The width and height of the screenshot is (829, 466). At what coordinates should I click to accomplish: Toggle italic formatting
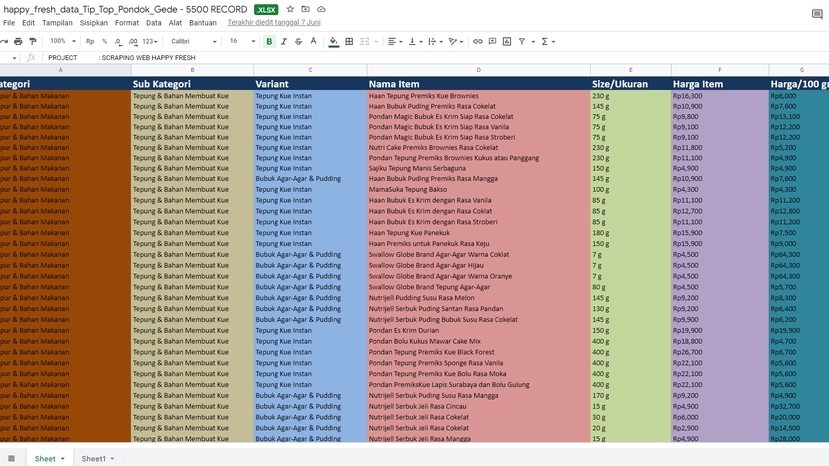pyautogui.click(x=284, y=41)
